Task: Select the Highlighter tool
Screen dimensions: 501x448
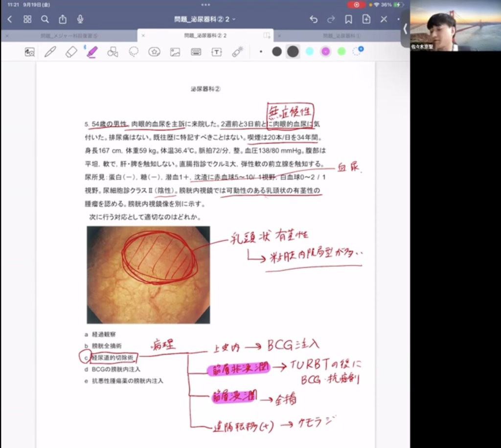Action: (x=92, y=51)
